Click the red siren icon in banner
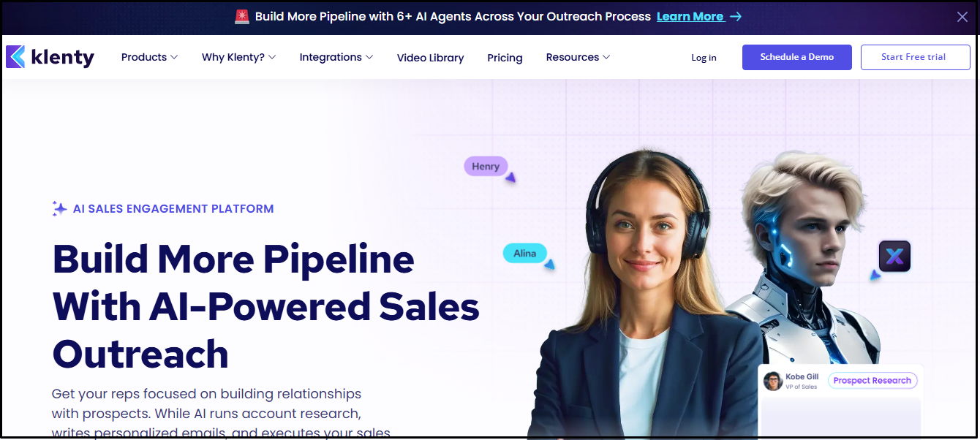Screen dimensions: 980x440 point(242,16)
